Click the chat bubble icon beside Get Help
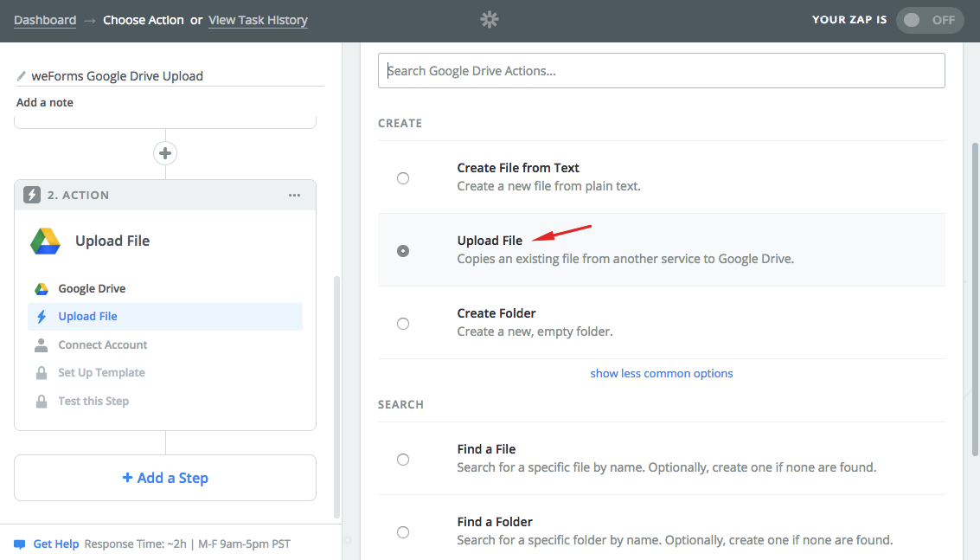 (x=20, y=544)
